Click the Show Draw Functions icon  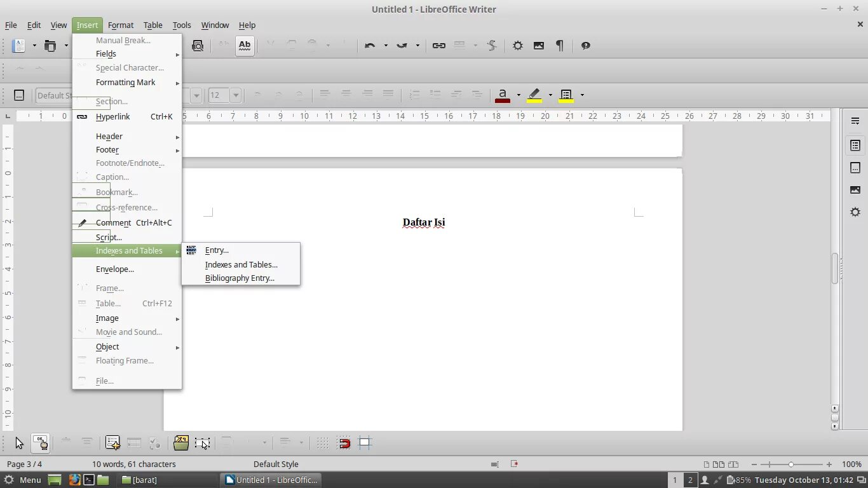(492, 46)
